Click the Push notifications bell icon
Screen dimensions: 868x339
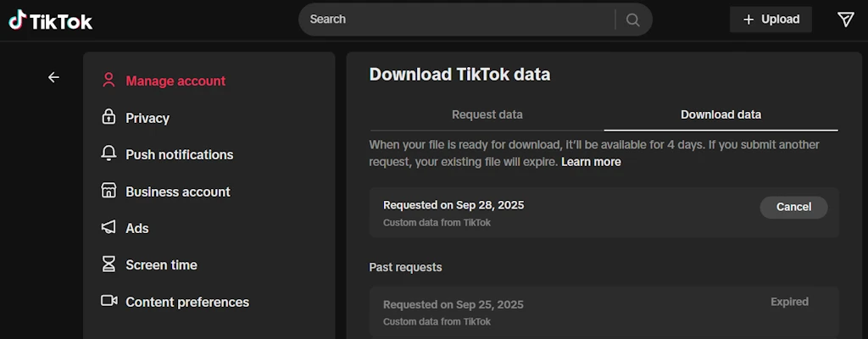108,154
